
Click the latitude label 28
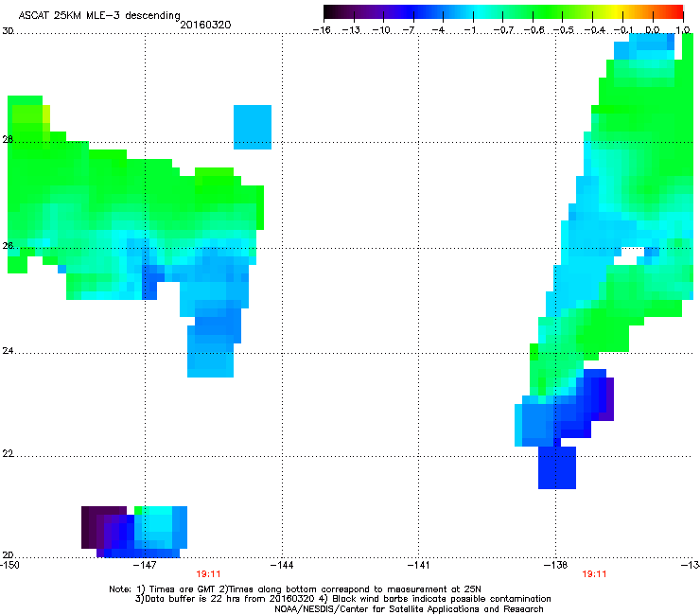click(x=8, y=140)
